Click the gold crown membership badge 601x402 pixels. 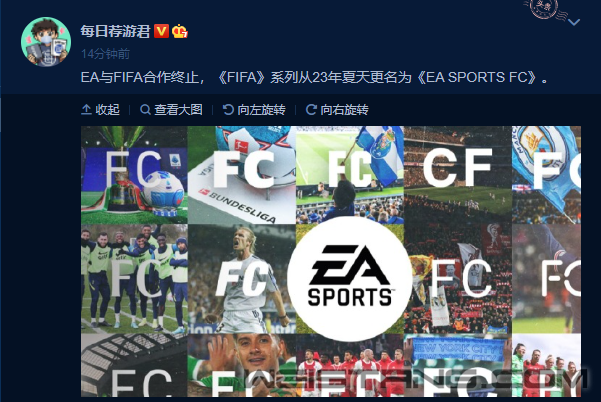point(180,31)
